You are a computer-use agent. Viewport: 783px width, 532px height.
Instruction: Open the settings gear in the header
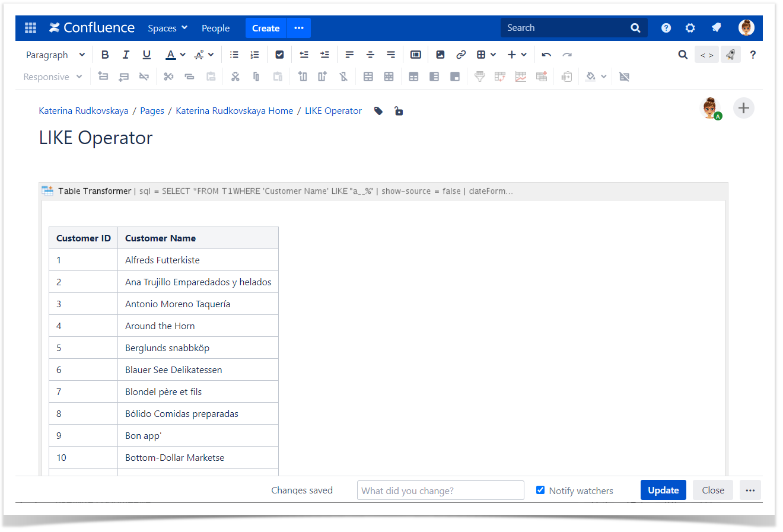pyautogui.click(x=690, y=28)
